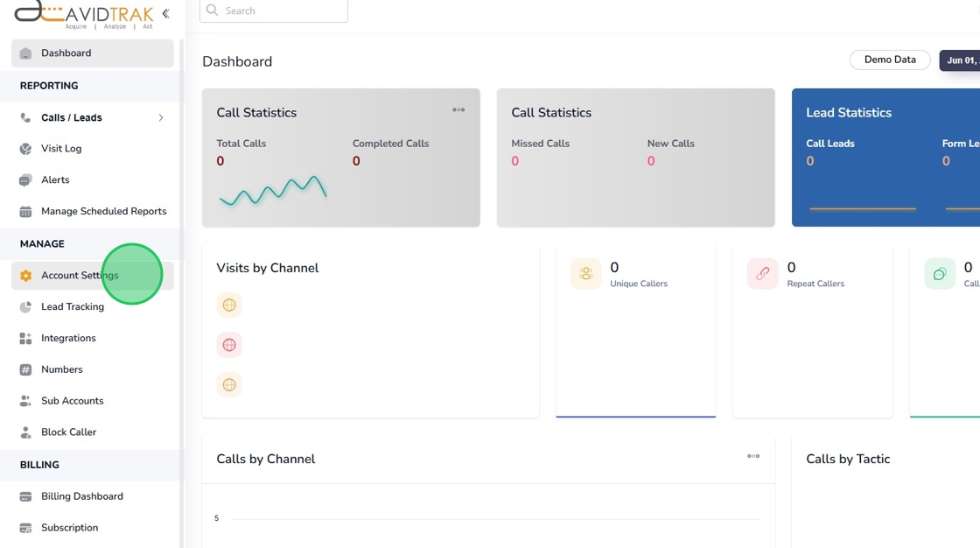Viewport: 980px width, 548px height.
Task: Click the Integrations icon
Action: point(25,339)
